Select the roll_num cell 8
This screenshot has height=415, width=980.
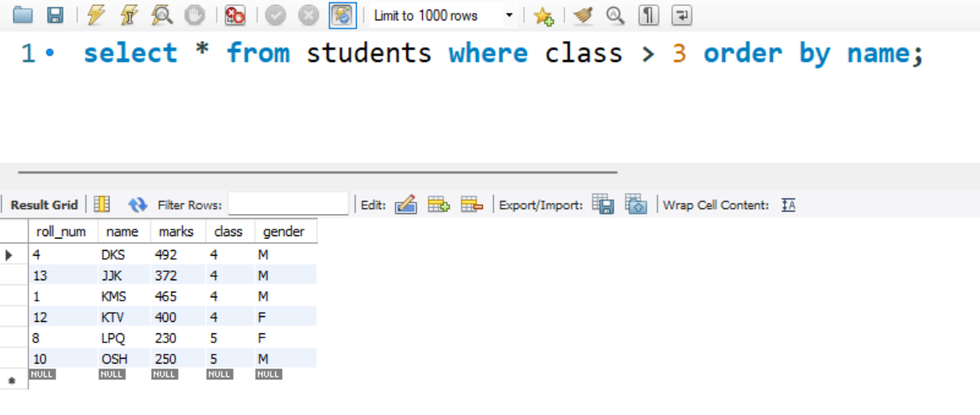coord(63,338)
